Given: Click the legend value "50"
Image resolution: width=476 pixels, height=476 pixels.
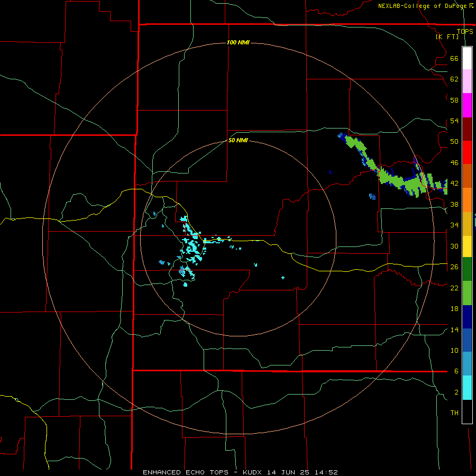Looking at the screenshot, I should pyautogui.click(x=454, y=142).
